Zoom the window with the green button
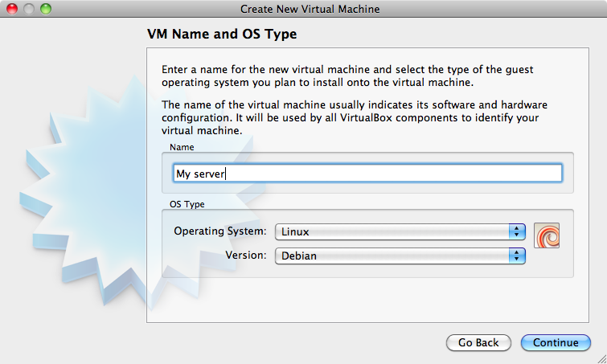This screenshot has width=607, height=364. pos(45,9)
